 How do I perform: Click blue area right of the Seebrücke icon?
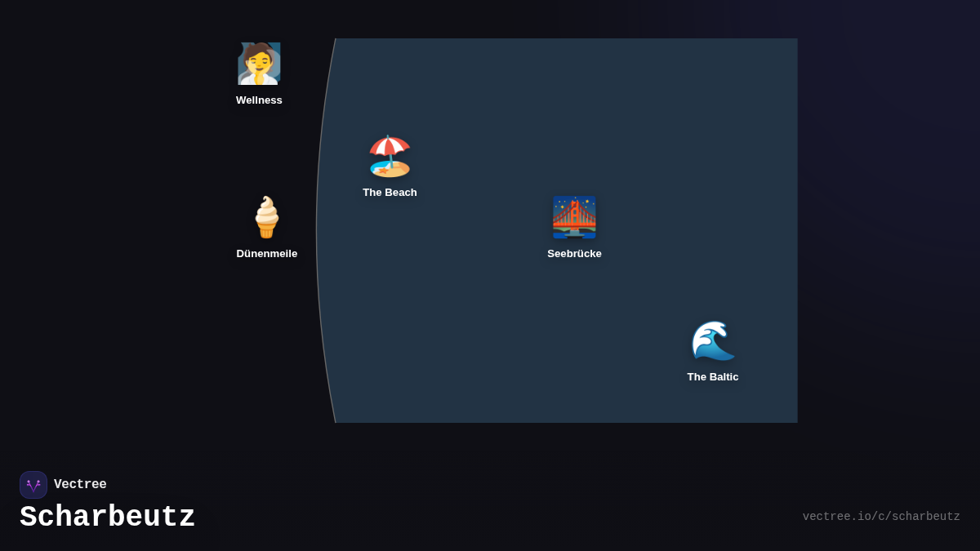coord(670,217)
